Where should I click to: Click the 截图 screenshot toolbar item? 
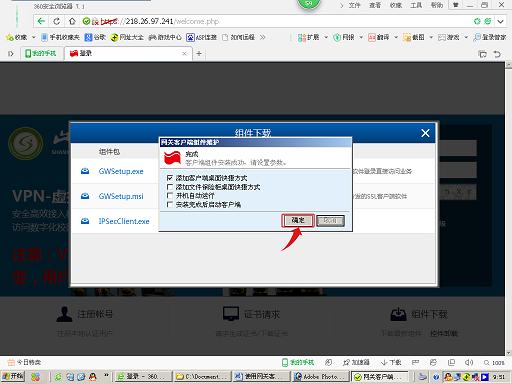[414, 37]
